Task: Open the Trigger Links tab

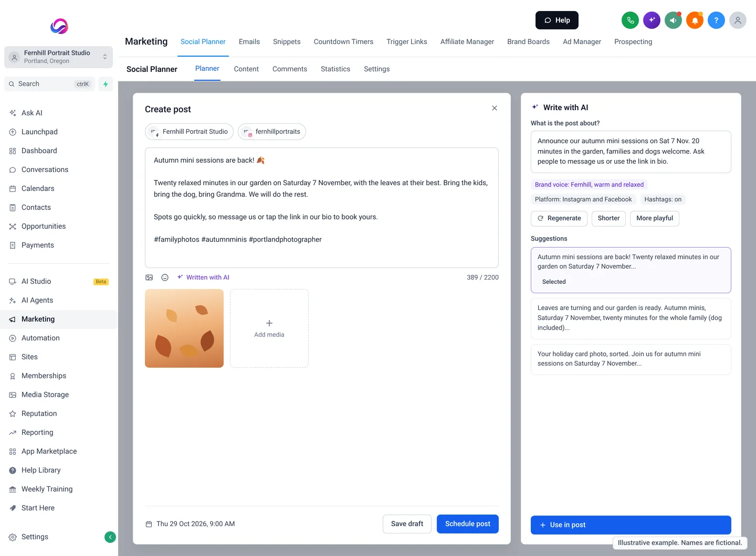Action: (407, 42)
